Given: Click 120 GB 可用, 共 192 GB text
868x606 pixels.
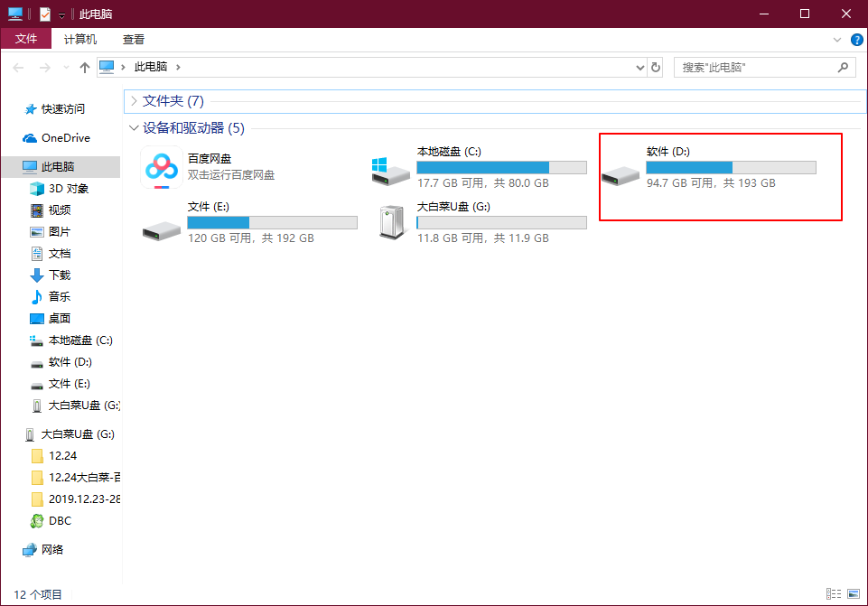Looking at the screenshot, I should pos(251,238).
